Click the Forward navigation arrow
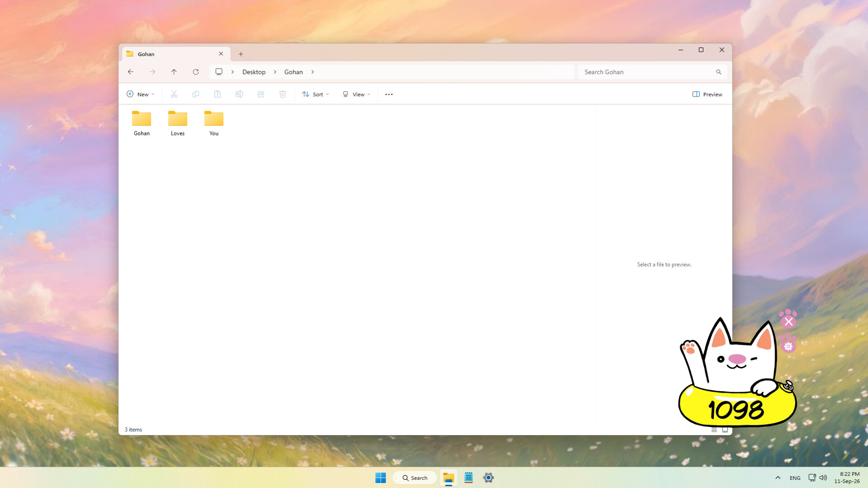 [x=152, y=72]
